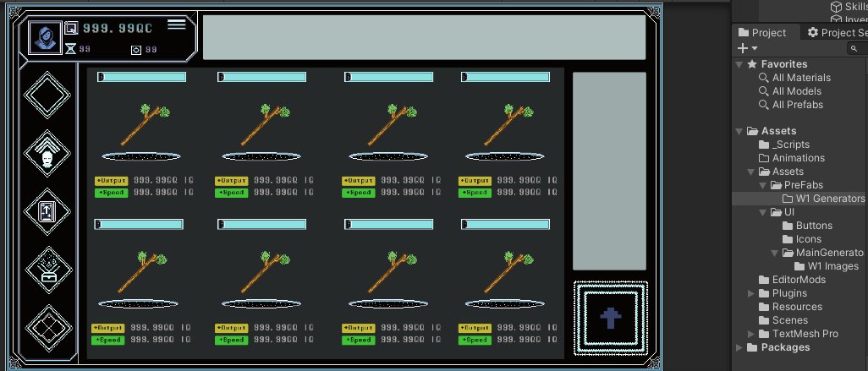Click the up-arrow upgrade button with ornate border

(x=611, y=318)
